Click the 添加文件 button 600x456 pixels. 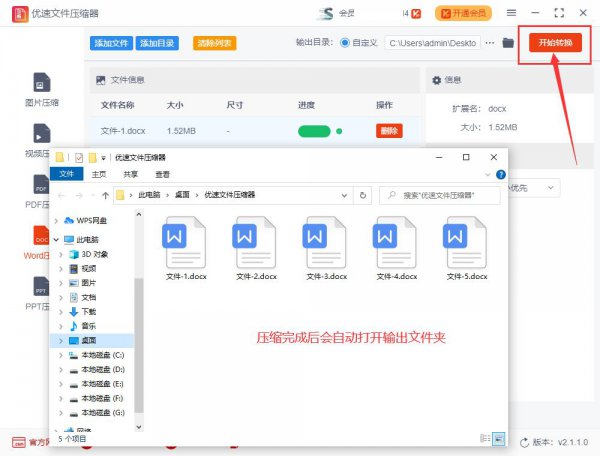click(x=111, y=43)
